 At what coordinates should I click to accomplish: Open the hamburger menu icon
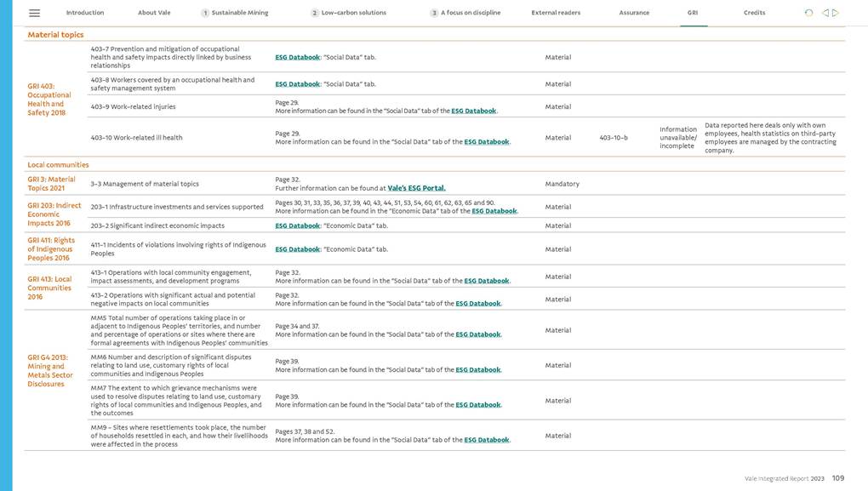35,13
